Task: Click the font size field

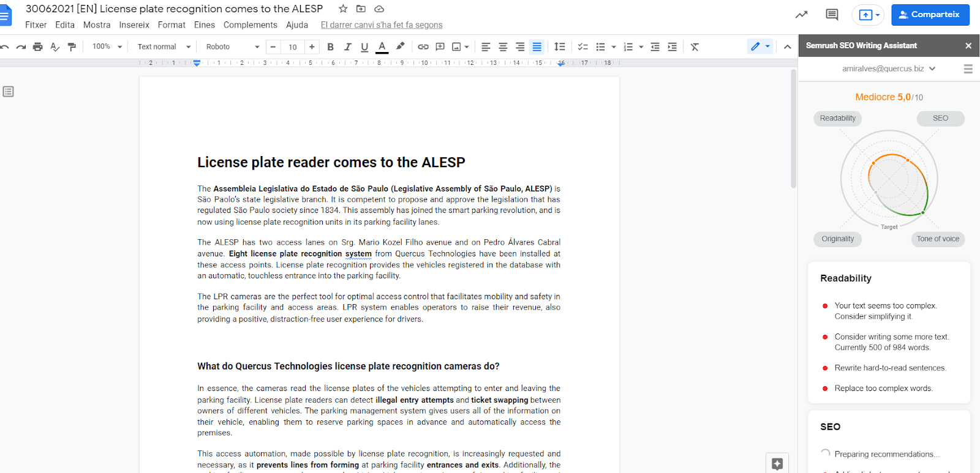Action: click(x=293, y=47)
